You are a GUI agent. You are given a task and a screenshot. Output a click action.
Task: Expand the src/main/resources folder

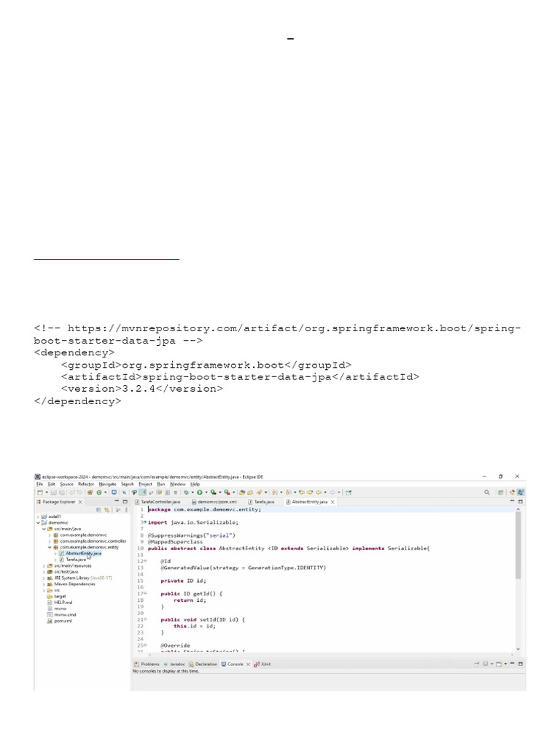pos(44,566)
